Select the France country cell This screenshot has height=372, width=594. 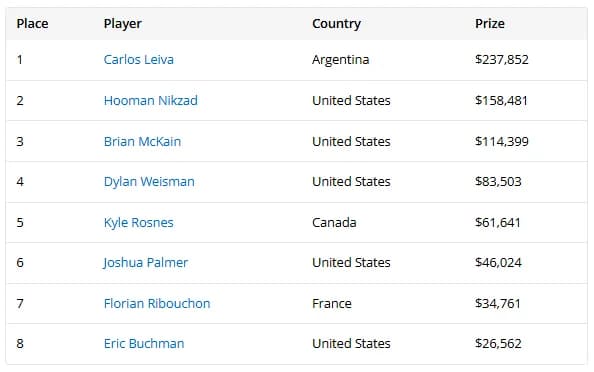331,303
